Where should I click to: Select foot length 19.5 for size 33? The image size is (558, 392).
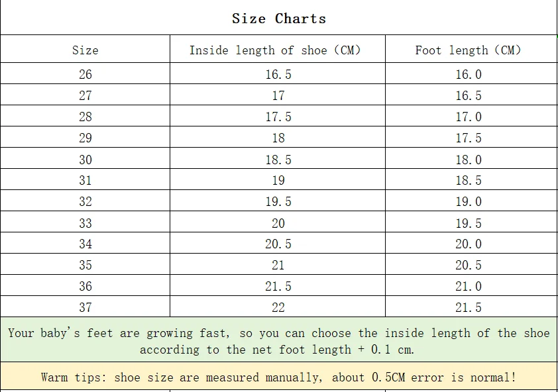point(469,223)
